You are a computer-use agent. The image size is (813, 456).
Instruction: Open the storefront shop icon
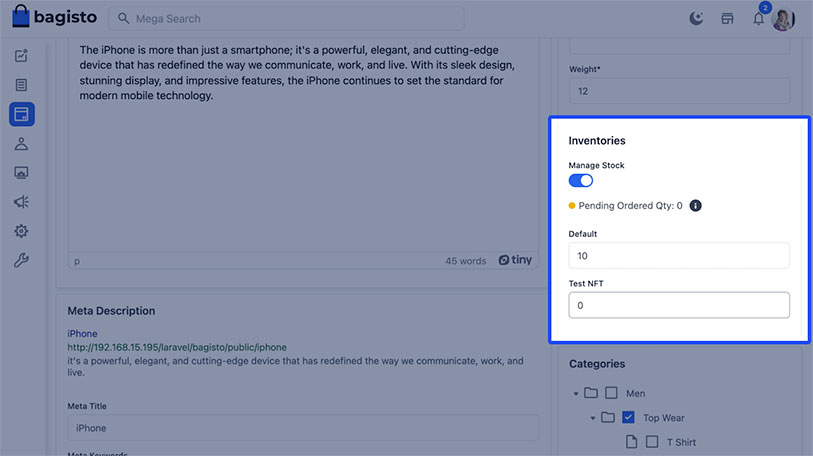727,19
